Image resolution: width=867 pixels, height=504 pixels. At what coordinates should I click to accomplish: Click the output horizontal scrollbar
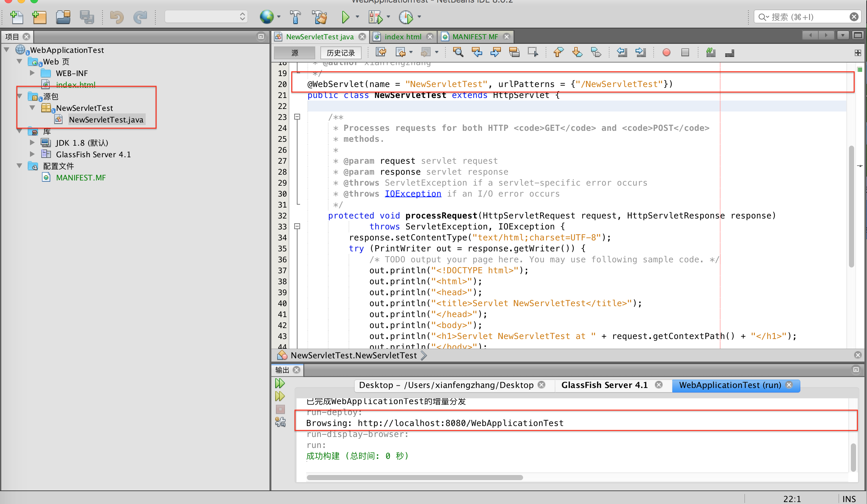tap(414, 478)
